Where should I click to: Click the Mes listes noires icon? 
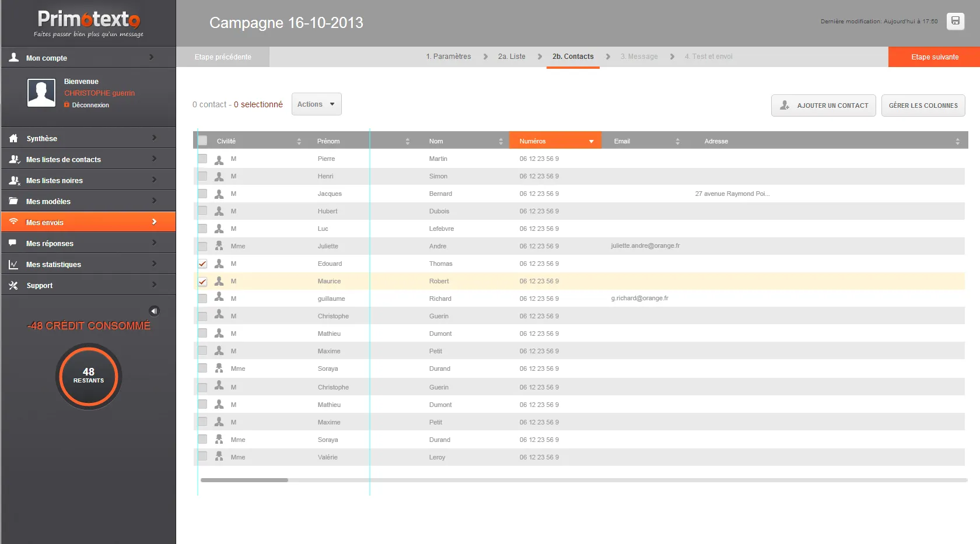(x=14, y=181)
